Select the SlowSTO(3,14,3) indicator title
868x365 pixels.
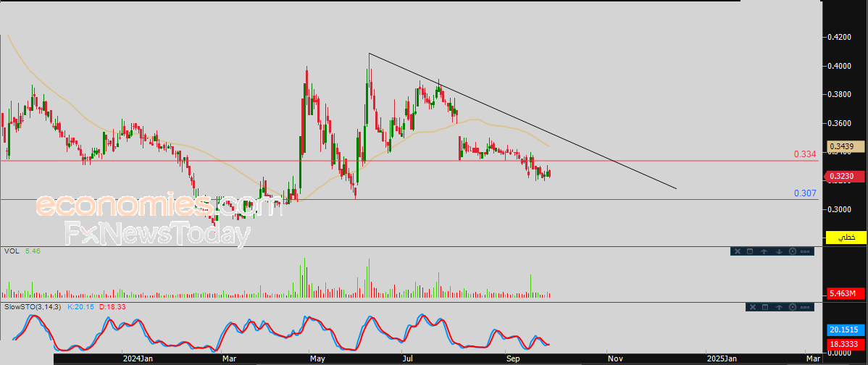[x=34, y=306]
